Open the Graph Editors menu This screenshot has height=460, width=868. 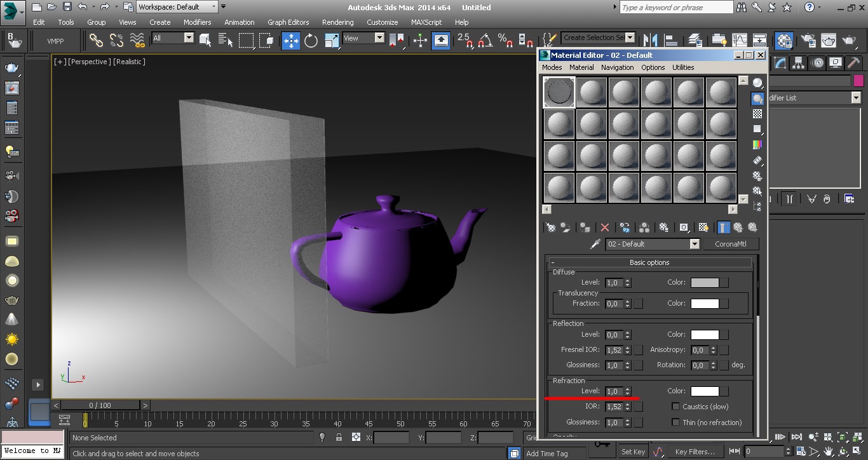pyautogui.click(x=288, y=22)
